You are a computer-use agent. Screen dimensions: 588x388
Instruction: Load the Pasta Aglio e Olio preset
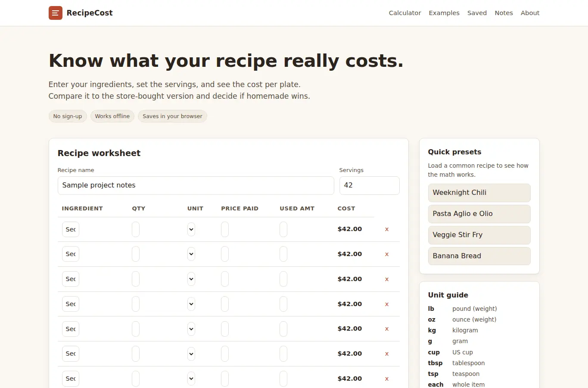479,214
